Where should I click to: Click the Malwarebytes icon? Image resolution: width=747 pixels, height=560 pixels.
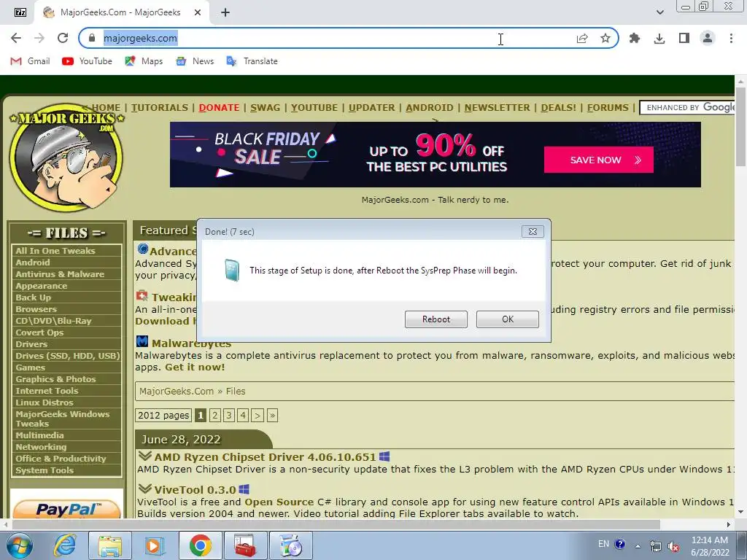(142, 341)
